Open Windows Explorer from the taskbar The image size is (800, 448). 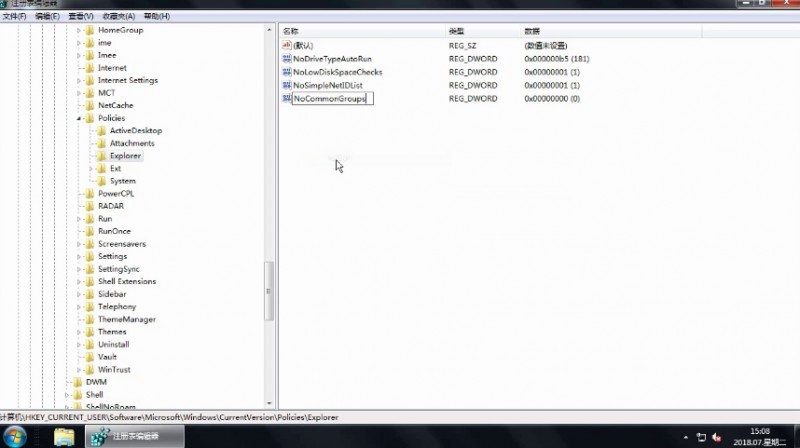click(64, 436)
